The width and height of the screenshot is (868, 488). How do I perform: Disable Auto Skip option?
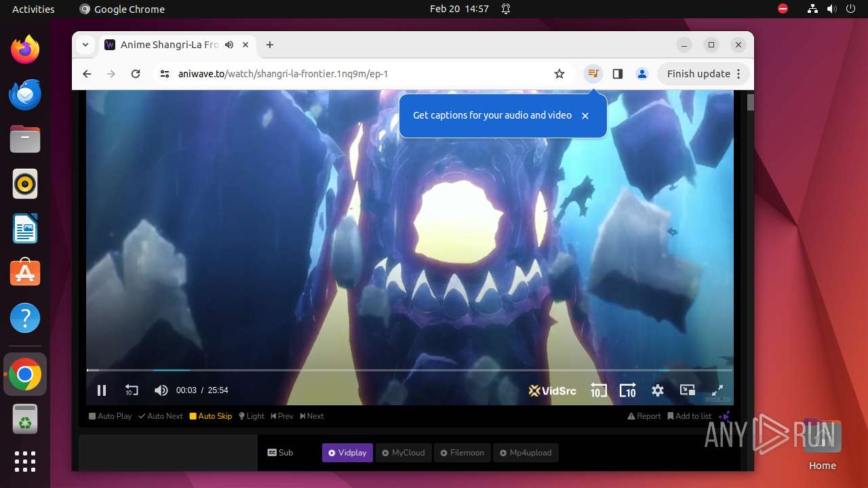pyautogui.click(x=211, y=416)
